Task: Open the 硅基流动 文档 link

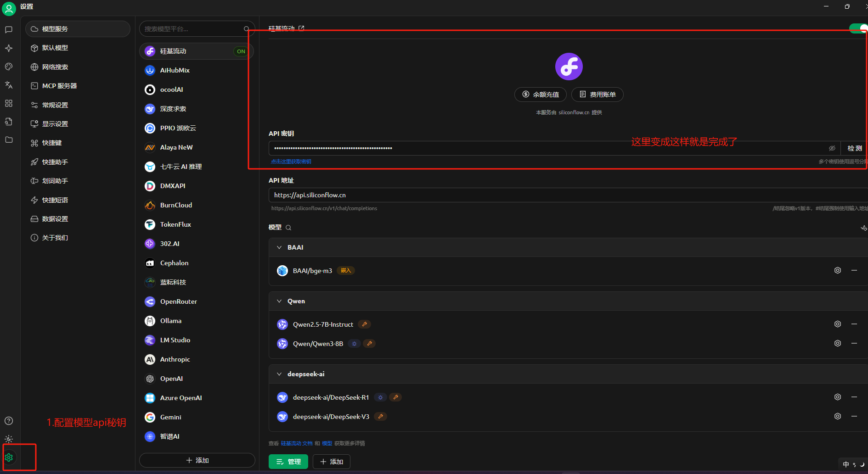Action: 297,443
